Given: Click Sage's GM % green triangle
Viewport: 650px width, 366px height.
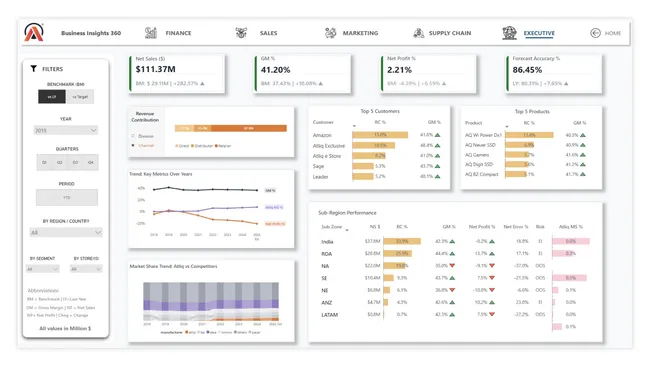Looking at the screenshot, I should coord(437,166).
